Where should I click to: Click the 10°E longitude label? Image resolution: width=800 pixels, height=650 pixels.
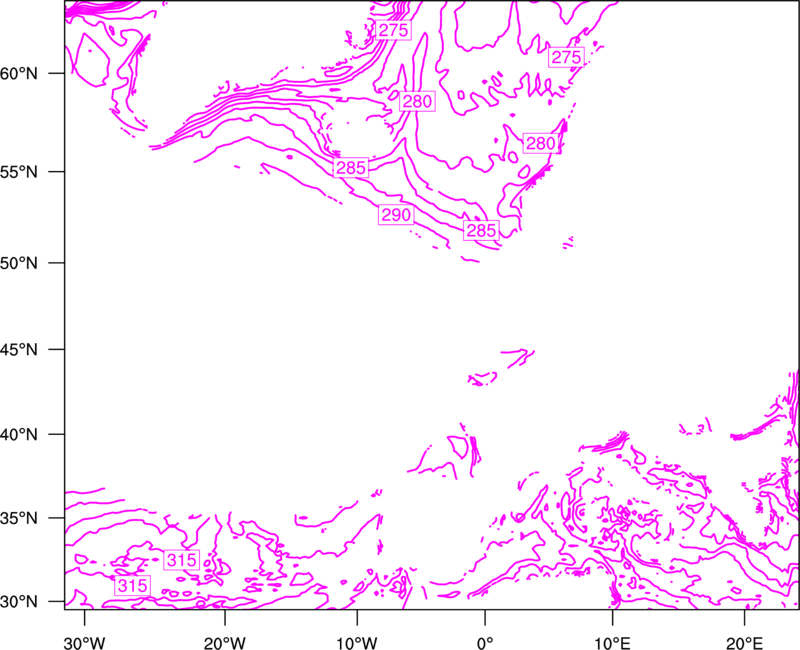[612, 643]
